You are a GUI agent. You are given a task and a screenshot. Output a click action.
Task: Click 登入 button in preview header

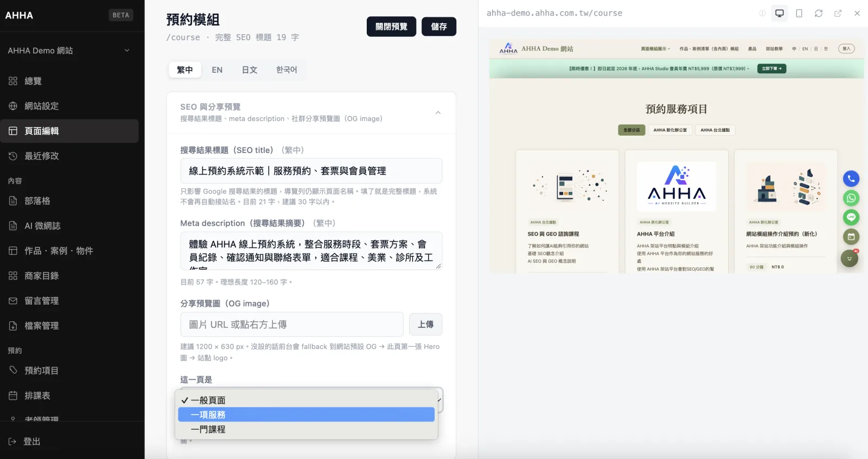pos(846,49)
